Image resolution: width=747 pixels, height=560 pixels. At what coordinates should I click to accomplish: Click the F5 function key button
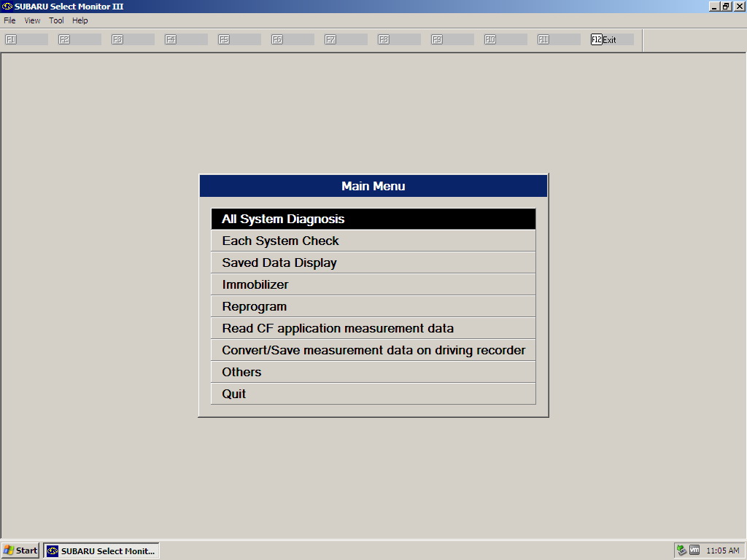tap(239, 39)
